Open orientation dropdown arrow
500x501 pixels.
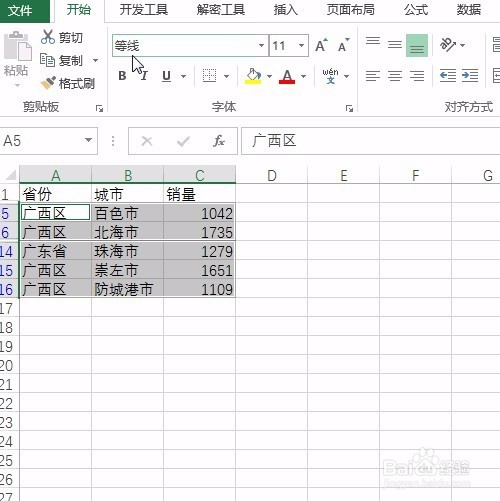pos(462,45)
